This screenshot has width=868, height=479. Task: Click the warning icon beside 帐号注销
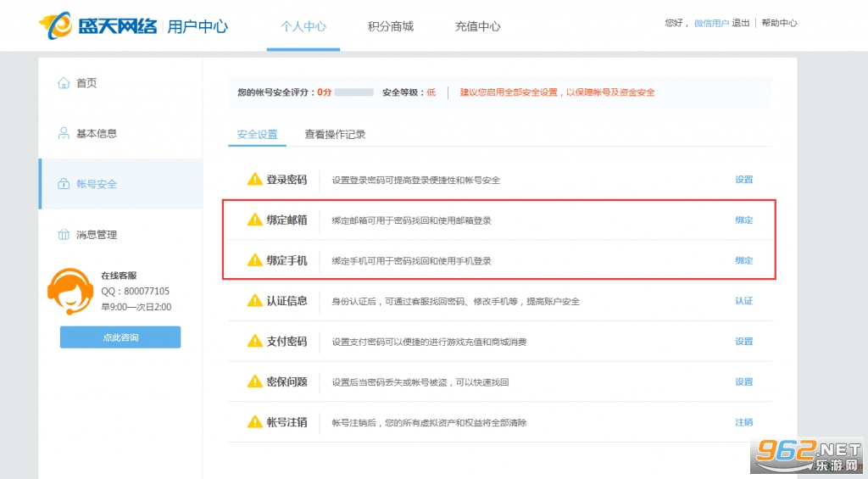pyautogui.click(x=254, y=422)
